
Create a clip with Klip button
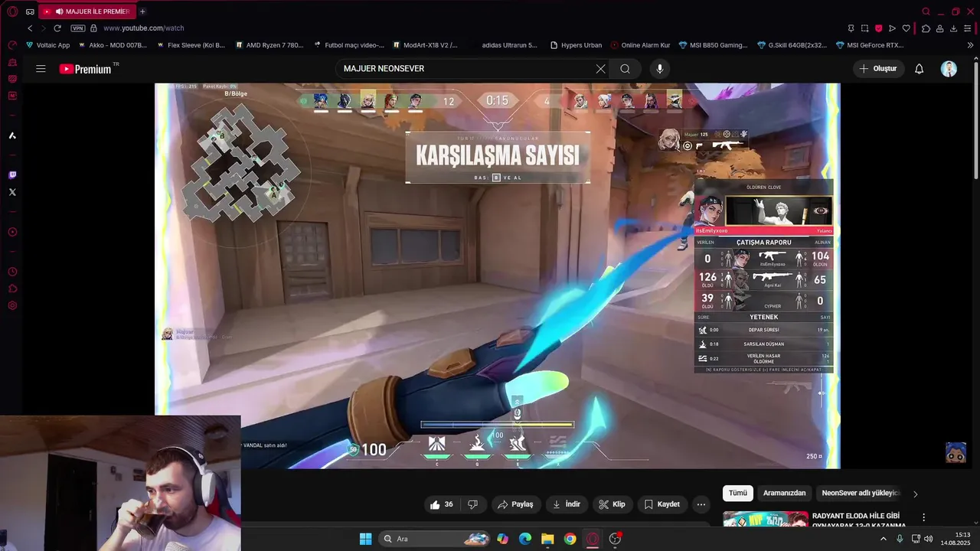pos(612,504)
